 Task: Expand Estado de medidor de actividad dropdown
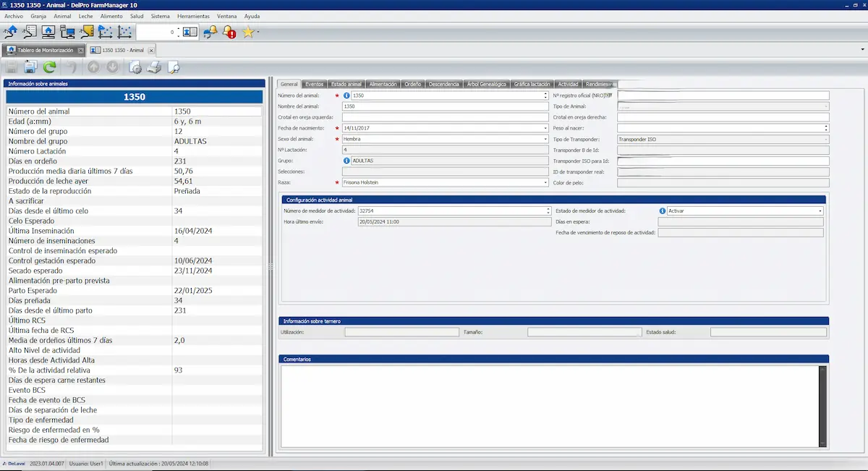click(x=820, y=211)
